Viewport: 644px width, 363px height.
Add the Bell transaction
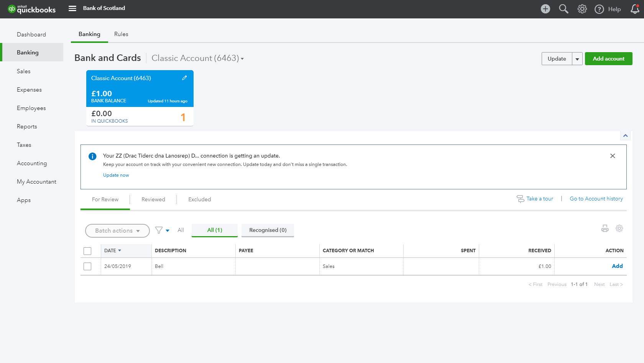point(617,266)
